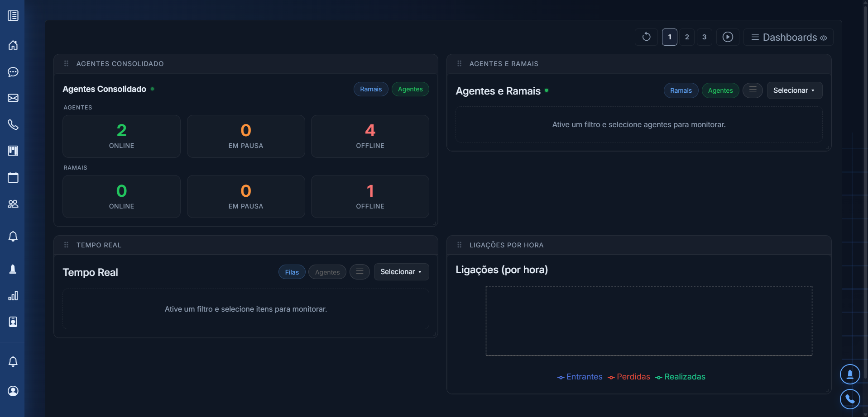Open the Dashboards menu

coord(789,37)
